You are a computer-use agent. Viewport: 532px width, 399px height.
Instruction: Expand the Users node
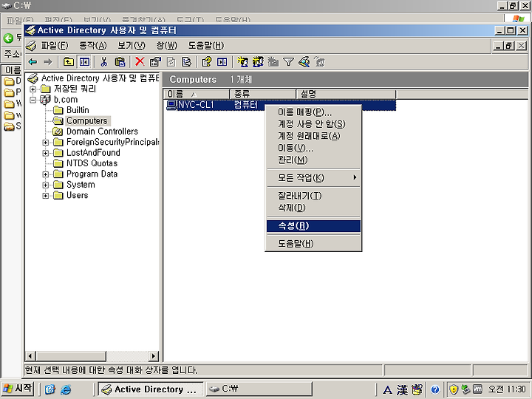[46, 196]
